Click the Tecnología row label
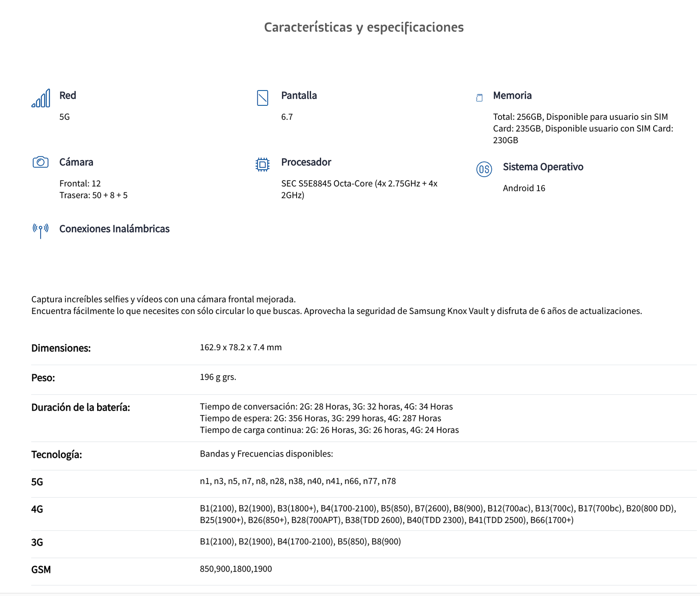This screenshot has height=596, width=700. coord(56,455)
